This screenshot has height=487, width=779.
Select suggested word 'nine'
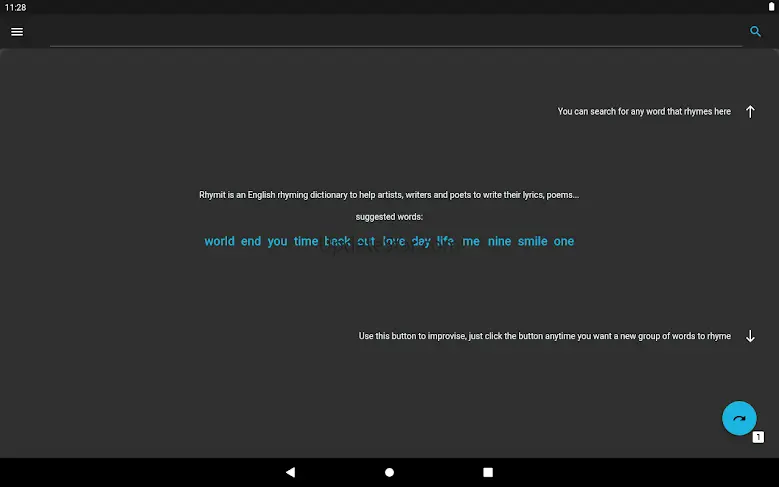coord(499,242)
